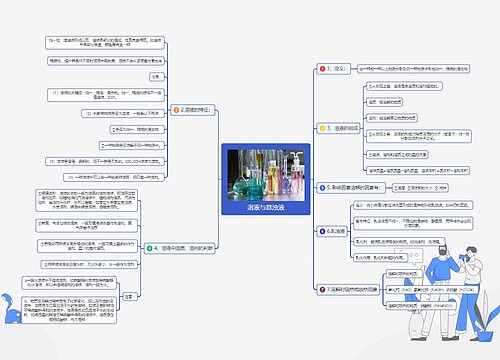The image size is (500, 360).
Task: Select the '5.影响因素' topic node
Action: click(x=351, y=188)
